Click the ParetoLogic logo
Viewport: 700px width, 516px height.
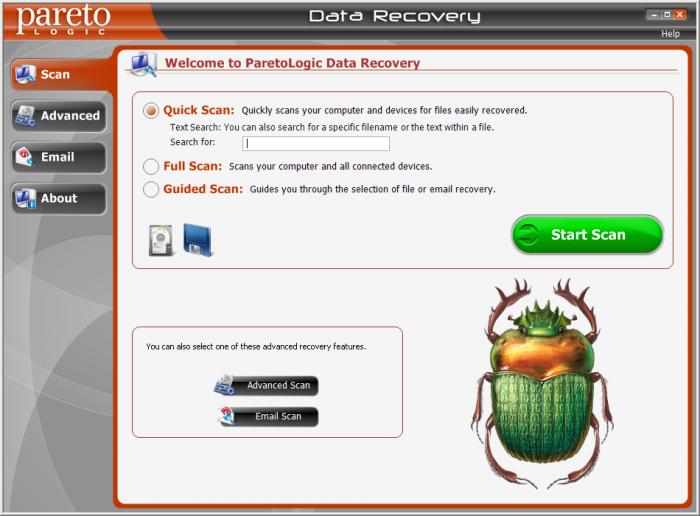click(63, 19)
